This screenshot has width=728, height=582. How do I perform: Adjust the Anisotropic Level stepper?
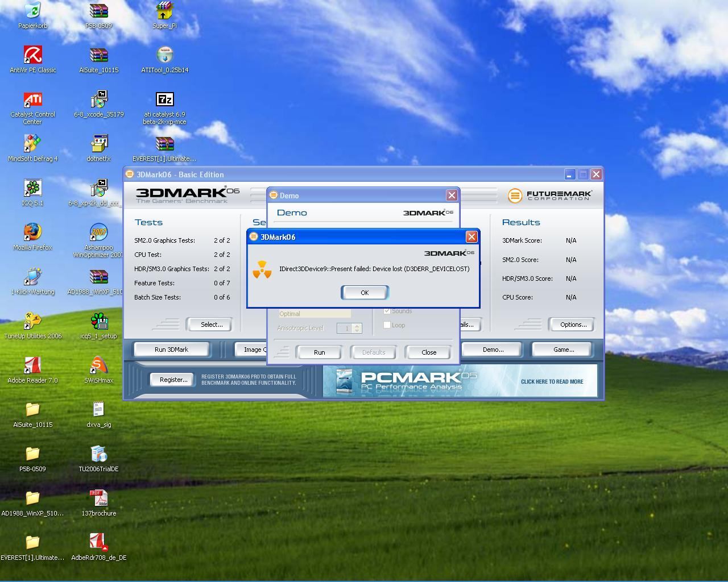click(357, 329)
